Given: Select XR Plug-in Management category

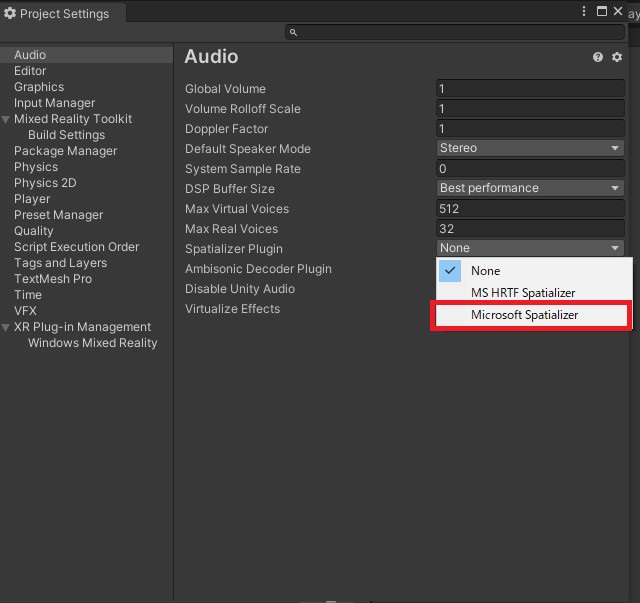Looking at the screenshot, I should (82, 327).
